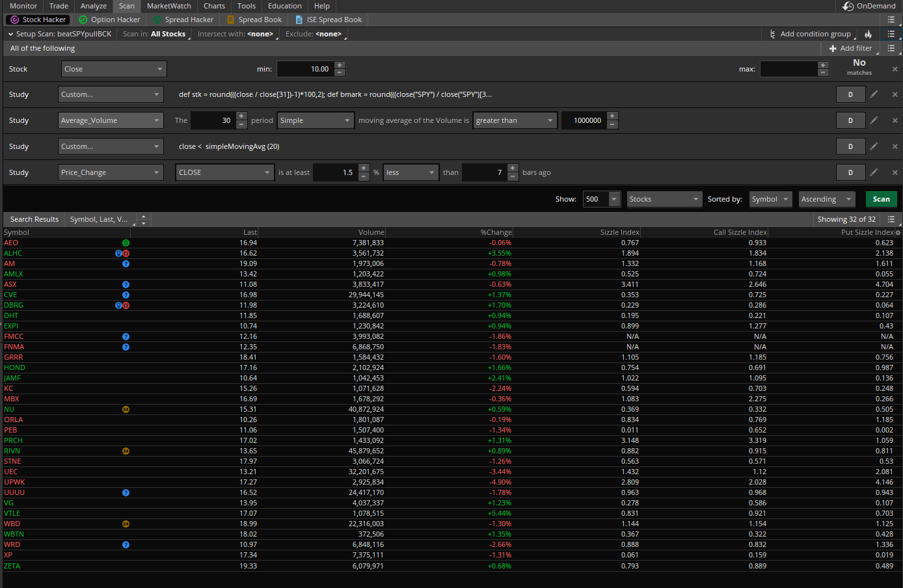Open the results table column settings gear

tap(898, 232)
